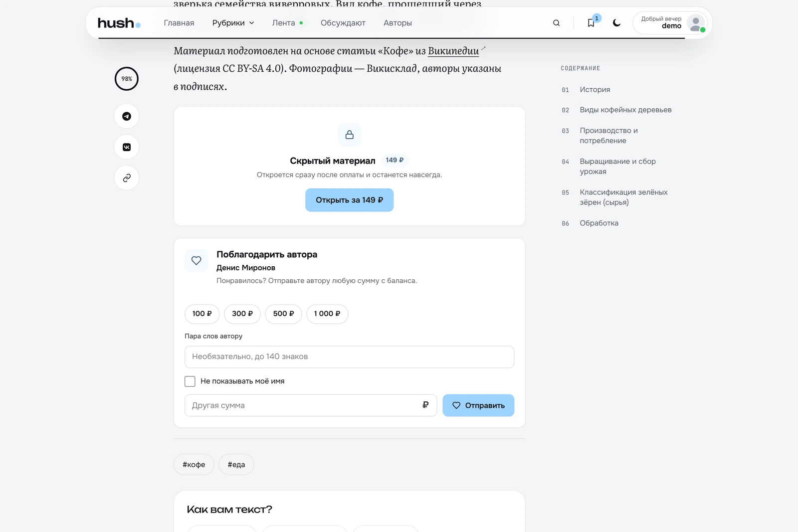This screenshot has height=532, width=798.
Task: Open the author name Денис Миронов
Action: point(246,268)
